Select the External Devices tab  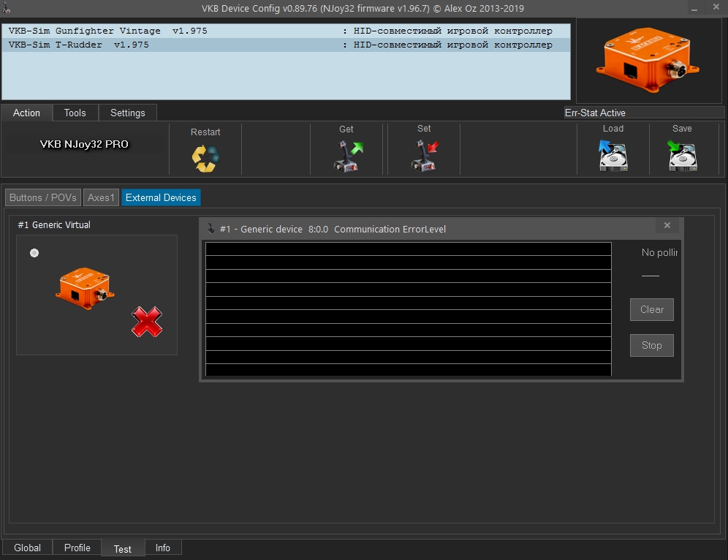tap(161, 197)
